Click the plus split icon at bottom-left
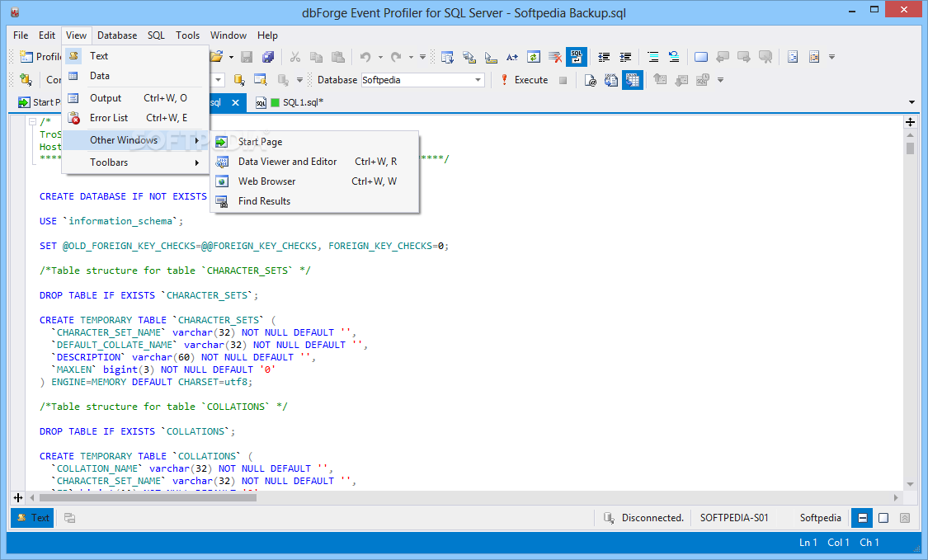928x560 pixels. pyautogui.click(x=18, y=498)
